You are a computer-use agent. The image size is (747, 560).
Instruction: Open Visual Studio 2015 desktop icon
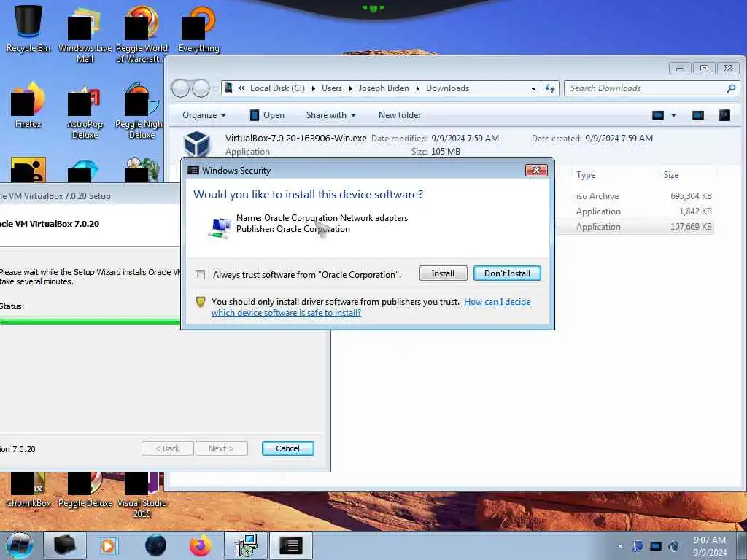click(142, 495)
